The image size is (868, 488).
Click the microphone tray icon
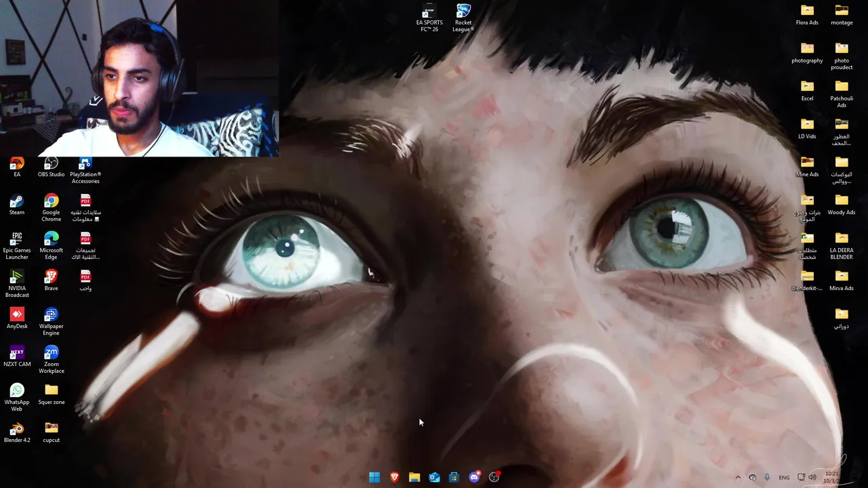767,477
